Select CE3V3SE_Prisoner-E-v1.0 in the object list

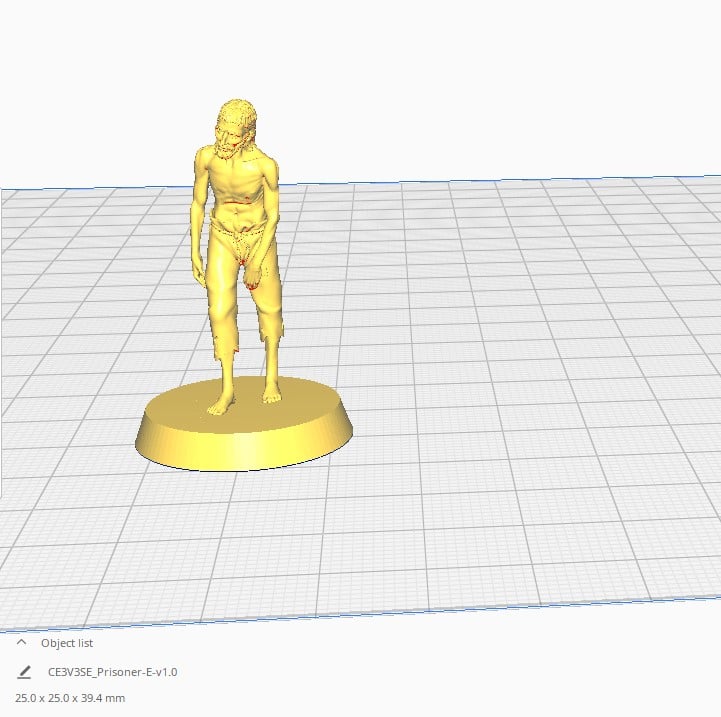click(x=113, y=672)
